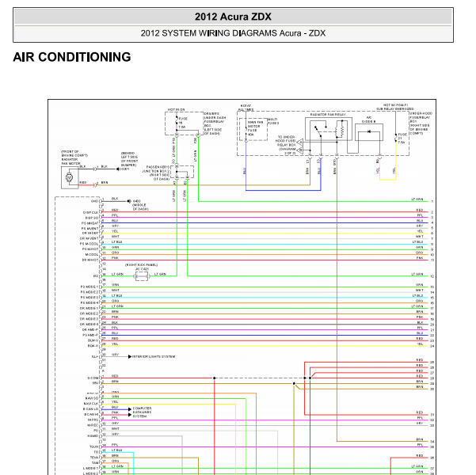The height and width of the screenshot is (475, 476).
Task: Click the relay coil resistor symbol
Action: pyautogui.click(x=340, y=130)
